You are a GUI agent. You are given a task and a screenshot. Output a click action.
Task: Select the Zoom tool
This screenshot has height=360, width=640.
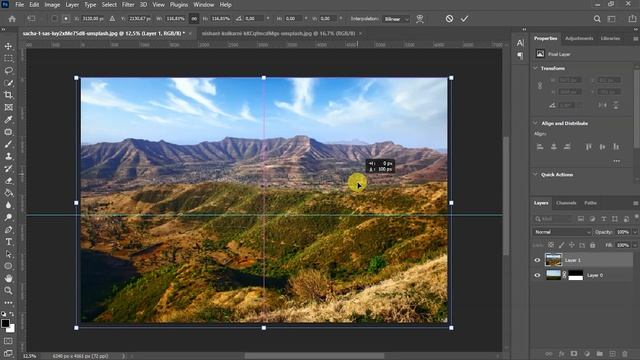(x=8, y=291)
